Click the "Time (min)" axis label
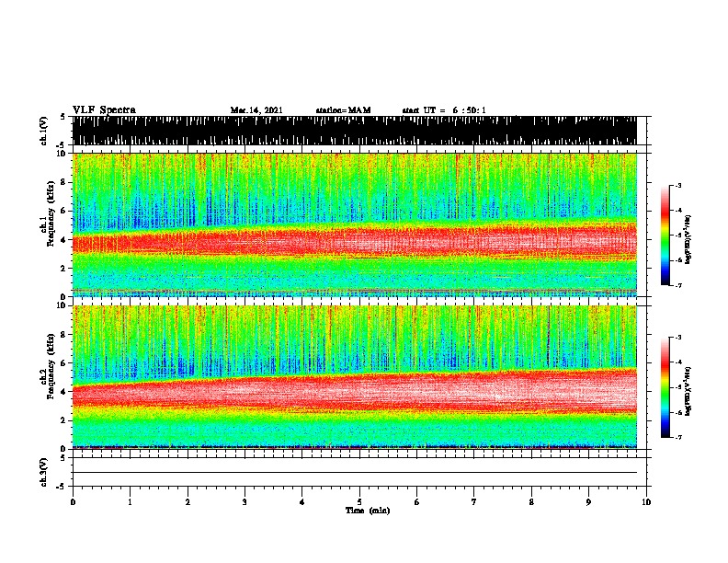 click(x=368, y=511)
